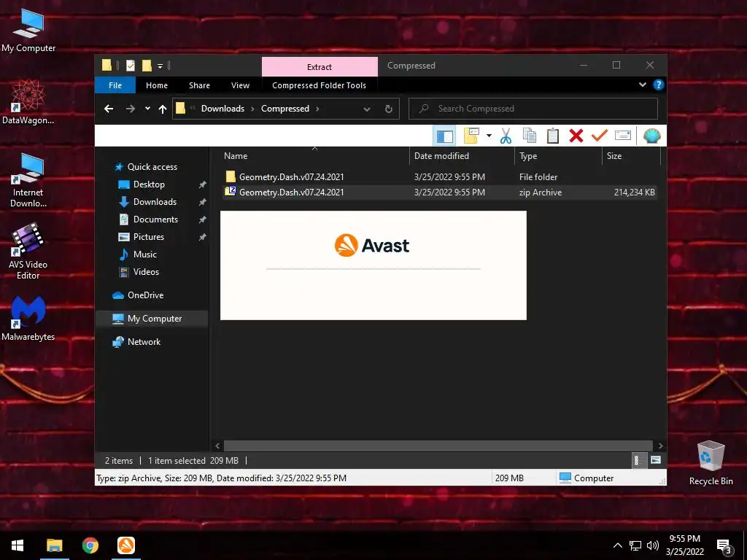Screen dimensions: 747x560
Task: Open address bar history dropdown
Action: pos(367,109)
